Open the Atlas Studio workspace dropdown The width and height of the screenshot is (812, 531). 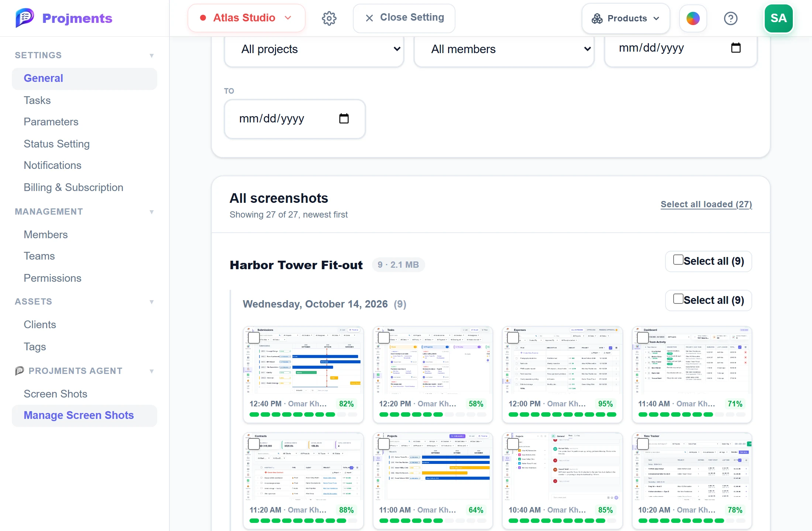(247, 18)
